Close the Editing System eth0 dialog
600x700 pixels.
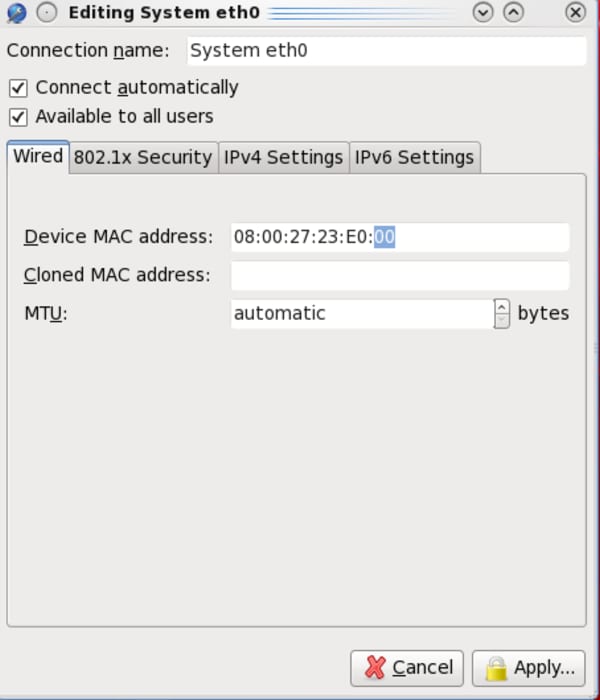pyautogui.click(x=575, y=13)
